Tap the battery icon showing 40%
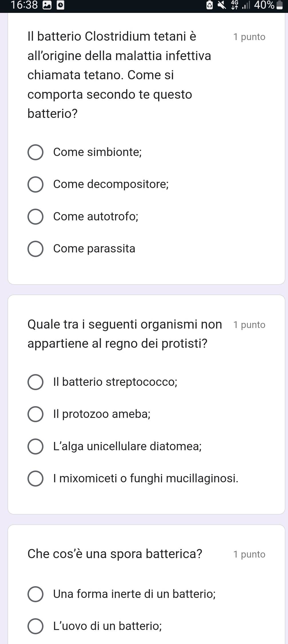The height and width of the screenshot is (644, 288). (279, 5)
